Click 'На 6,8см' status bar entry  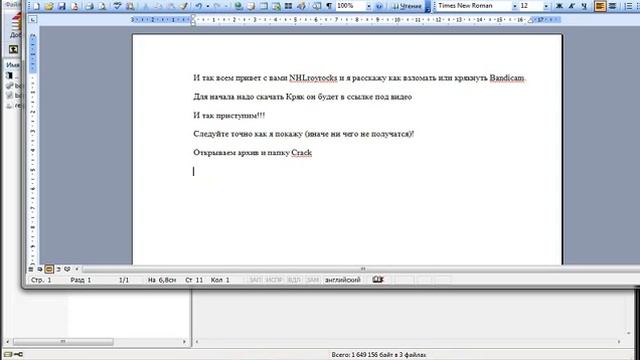tap(162, 280)
